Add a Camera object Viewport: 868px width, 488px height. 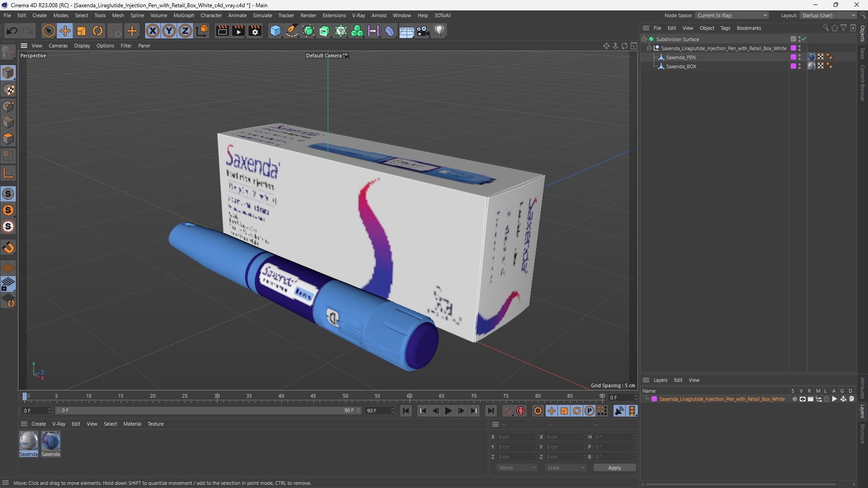point(423,31)
